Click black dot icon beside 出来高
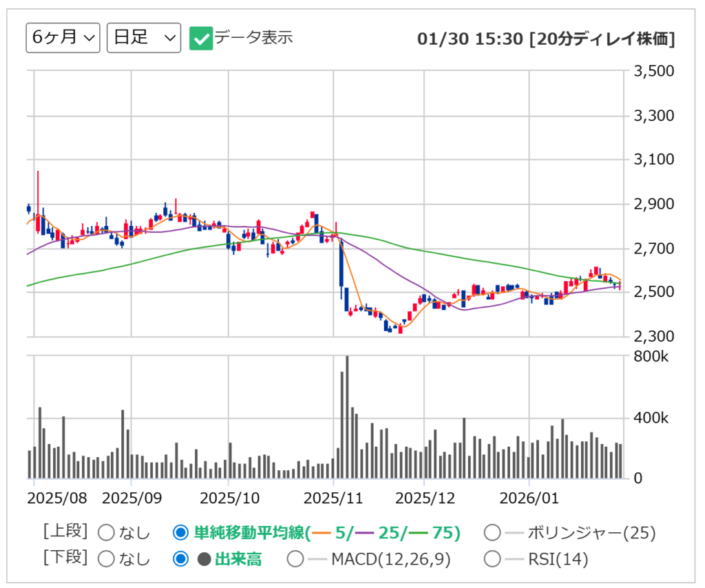The image size is (705, 588). click(204, 559)
